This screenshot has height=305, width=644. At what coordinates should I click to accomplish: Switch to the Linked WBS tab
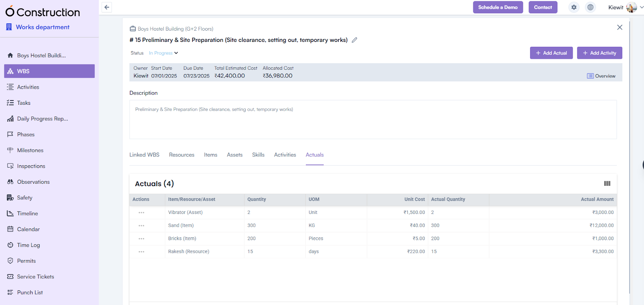[x=144, y=155]
